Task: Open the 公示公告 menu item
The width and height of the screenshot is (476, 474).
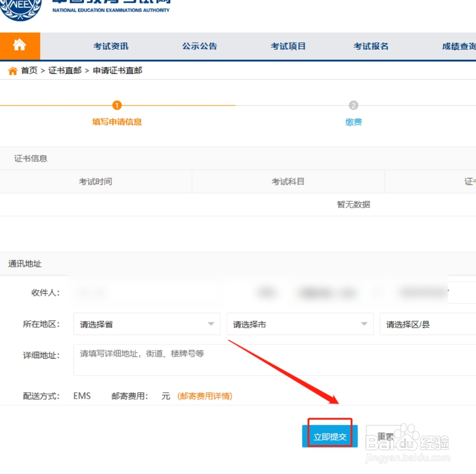Action: coord(199,46)
